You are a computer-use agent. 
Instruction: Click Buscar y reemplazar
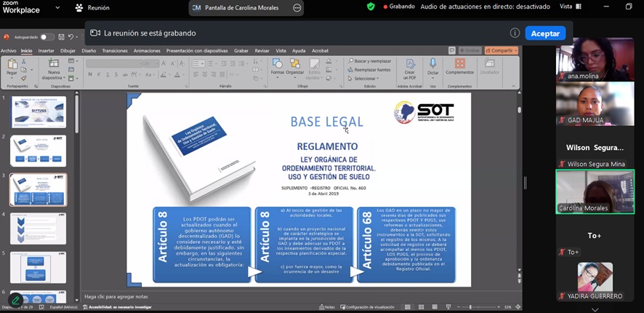coord(371,61)
